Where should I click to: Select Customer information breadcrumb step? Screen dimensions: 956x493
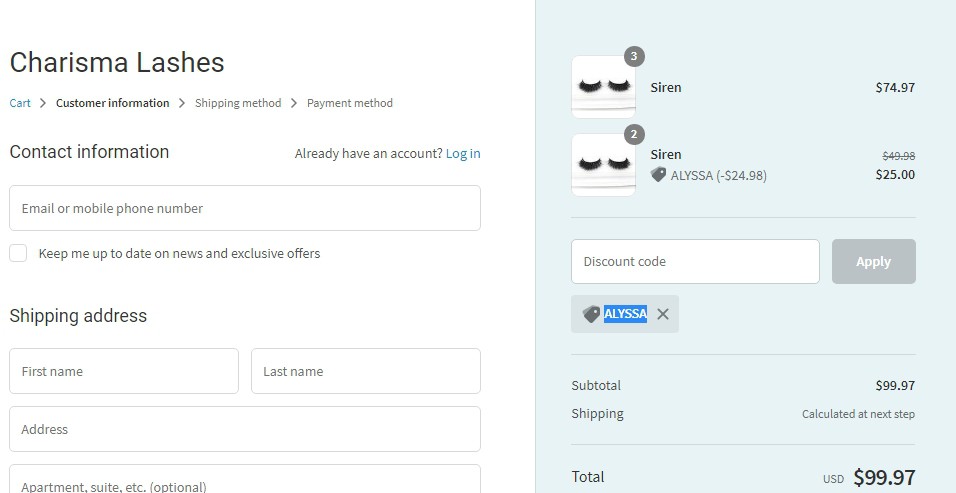coord(112,103)
